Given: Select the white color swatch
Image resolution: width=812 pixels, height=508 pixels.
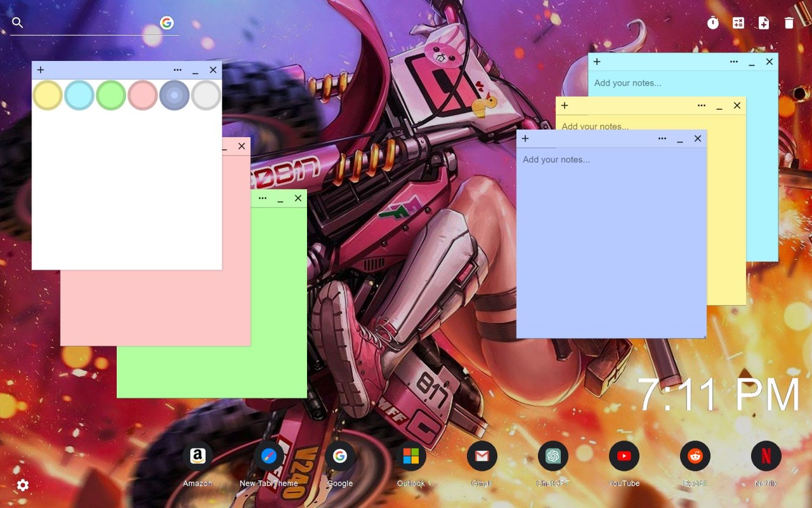Looking at the screenshot, I should click(206, 95).
